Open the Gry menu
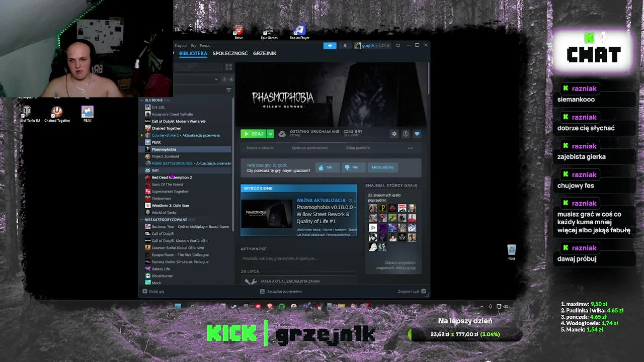The image size is (644, 362). click(193, 46)
